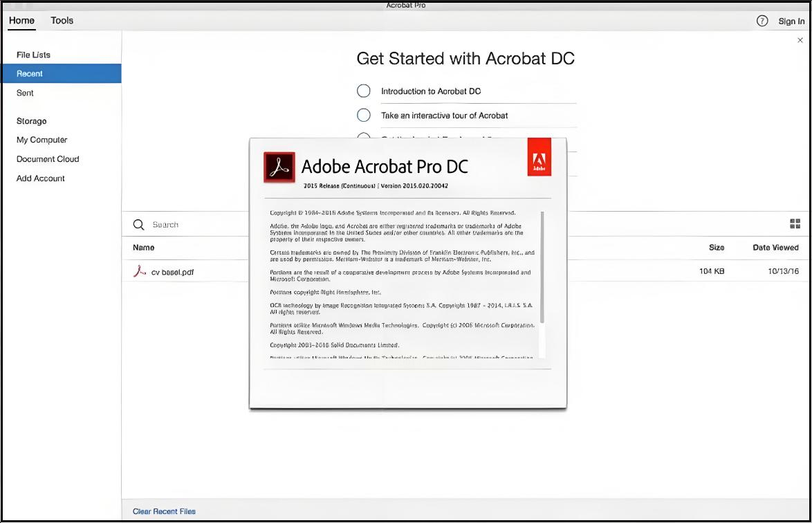Open Take an interactive tour of Acrobat
This screenshot has height=523, width=812.
click(444, 116)
